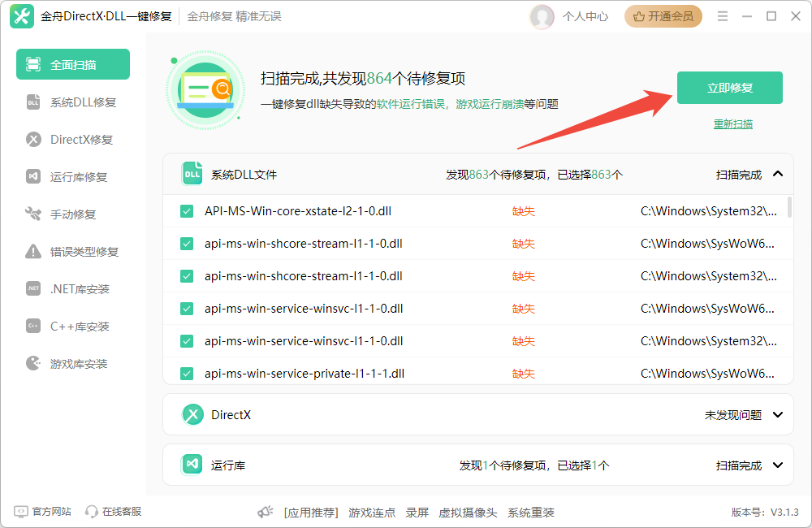Screen dimensions: 812x528
Task: Open 个人中心 personal center
Action: pyautogui.click(x=585, y=16)
